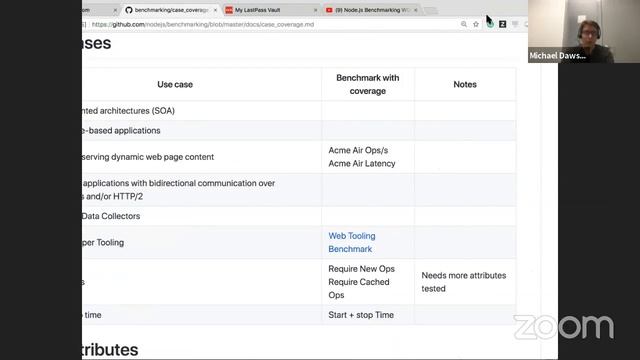640x360 pixels.
Task: Select the 'Acme Air Ops/s' cell text
Action: (x=358, y=151)
